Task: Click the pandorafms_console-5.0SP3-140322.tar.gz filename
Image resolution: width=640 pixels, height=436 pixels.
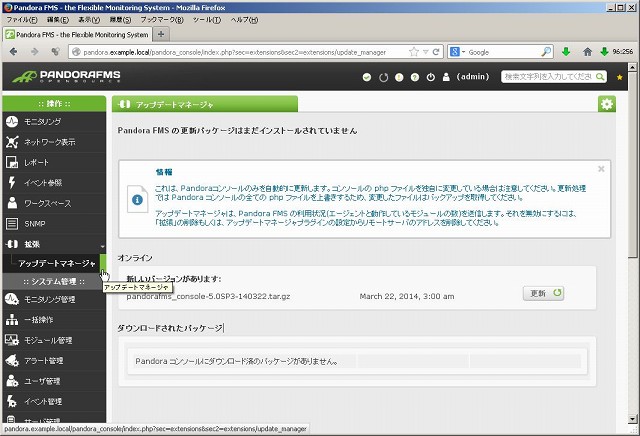Action: coord(208,296)
